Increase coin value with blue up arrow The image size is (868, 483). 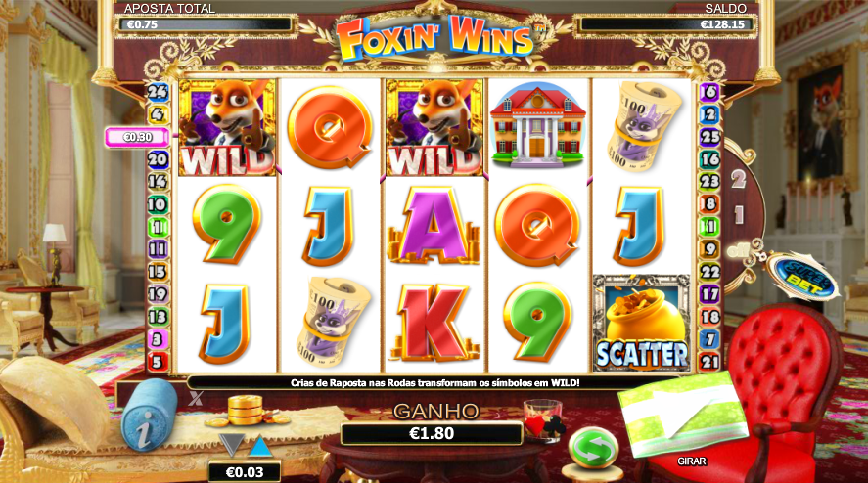[x=259, y=446]
